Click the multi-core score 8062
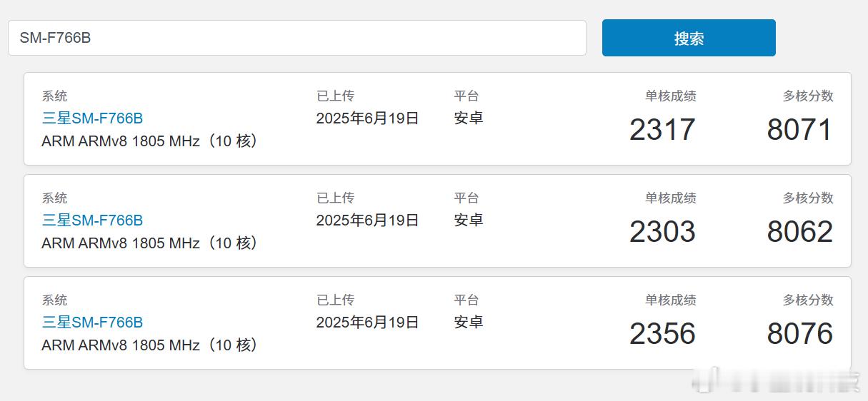 pos(800,232)
